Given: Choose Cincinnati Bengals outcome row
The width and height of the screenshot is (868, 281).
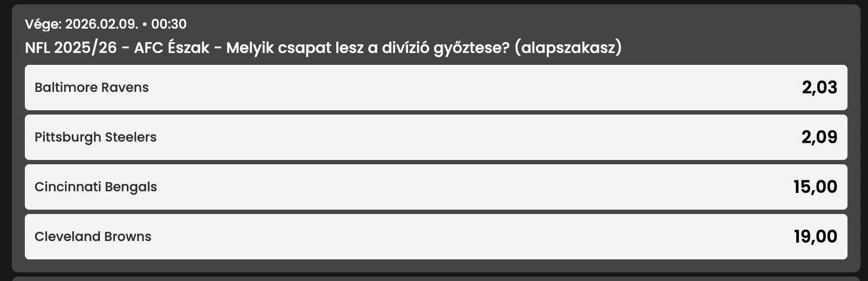Looking at the screenshot, I should pos(435,187).
